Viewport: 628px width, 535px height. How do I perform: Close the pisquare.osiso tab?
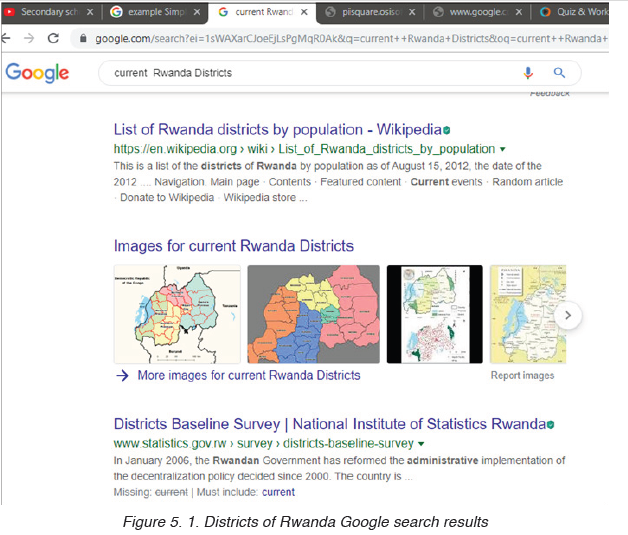(412, 12)
